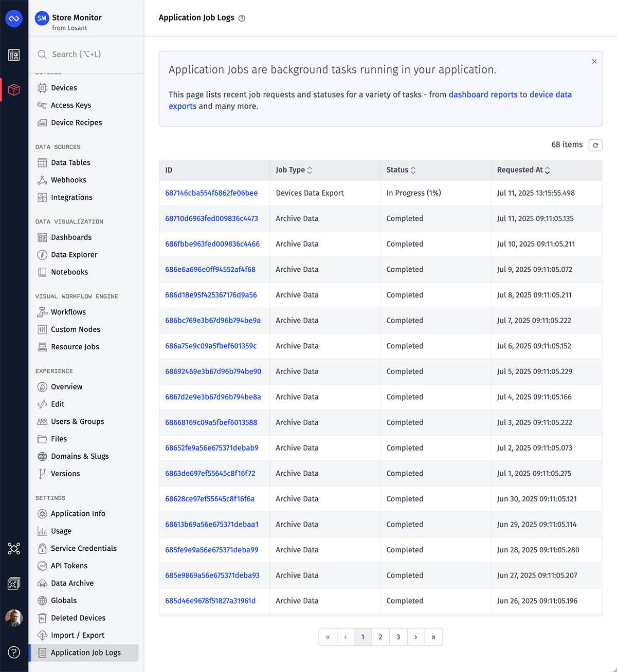Click the Service Credentials lock icon
The height and width of the screenshot is (672, 617).
(42, 548)
